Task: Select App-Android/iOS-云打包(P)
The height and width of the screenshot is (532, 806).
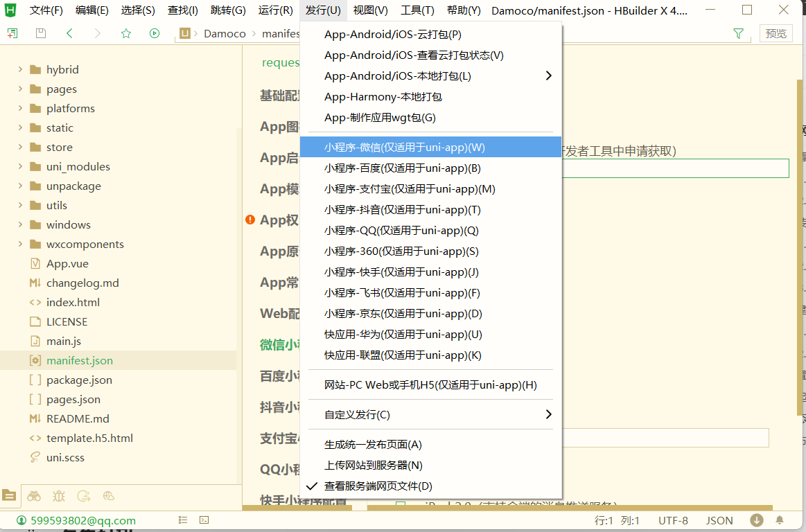Action: (431, 35)
